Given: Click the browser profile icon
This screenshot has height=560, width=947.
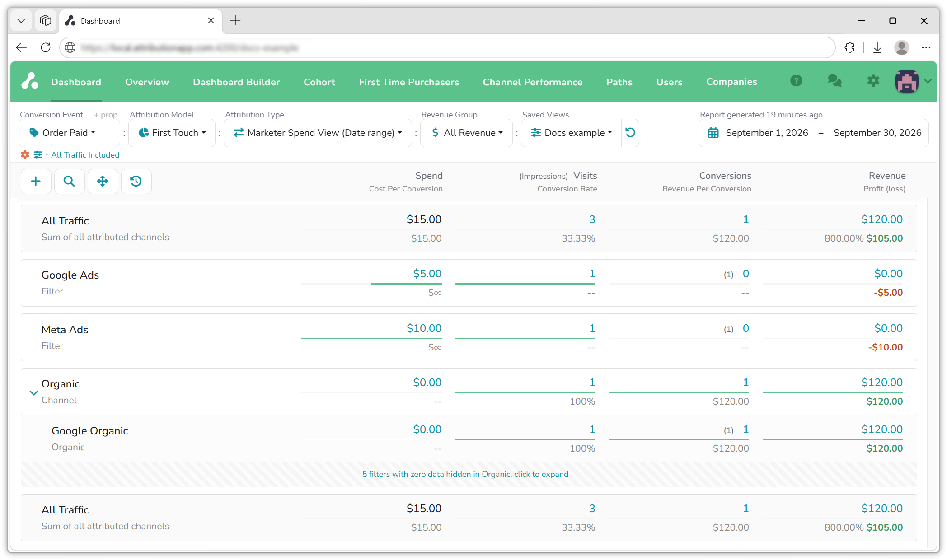Looking at the screenshot, I should tap(902, 47).
